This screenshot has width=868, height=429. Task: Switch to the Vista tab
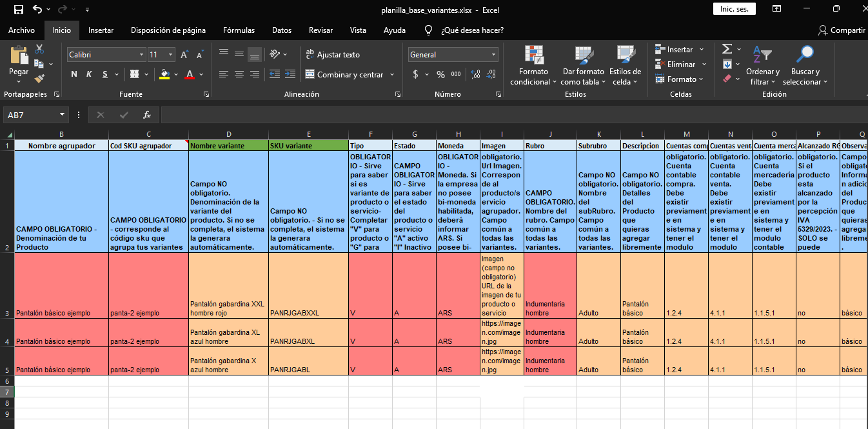[x=358, y=30]
